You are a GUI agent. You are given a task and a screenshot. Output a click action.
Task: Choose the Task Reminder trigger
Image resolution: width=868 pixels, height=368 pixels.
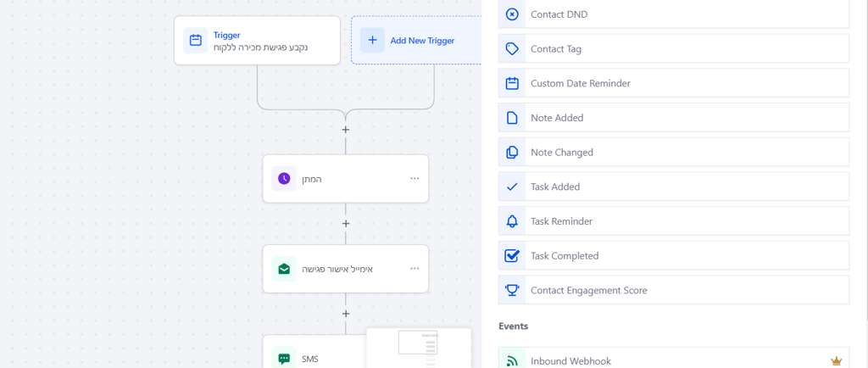pyautogui.click(x=674, y=220)
